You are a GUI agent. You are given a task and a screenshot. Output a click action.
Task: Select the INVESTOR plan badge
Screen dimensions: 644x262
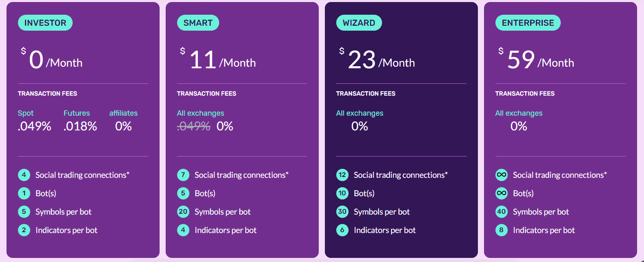point(45,22)
